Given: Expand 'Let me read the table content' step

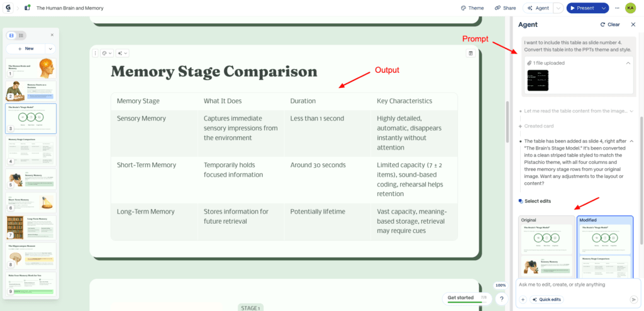Looking at the screenshot, I should (632, 111).
